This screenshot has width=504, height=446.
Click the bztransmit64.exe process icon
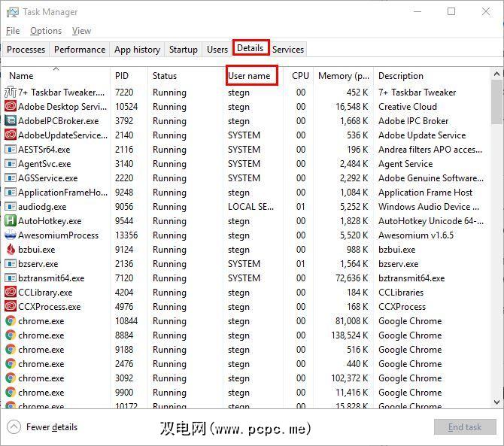(x=11, y=278)
